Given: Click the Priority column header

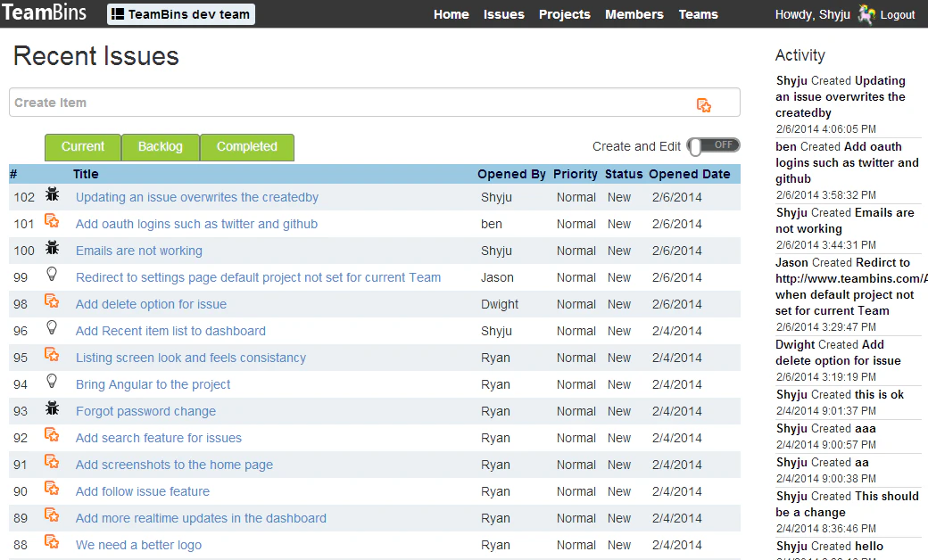Looking at the screenshot, I should tap(576, 174).
